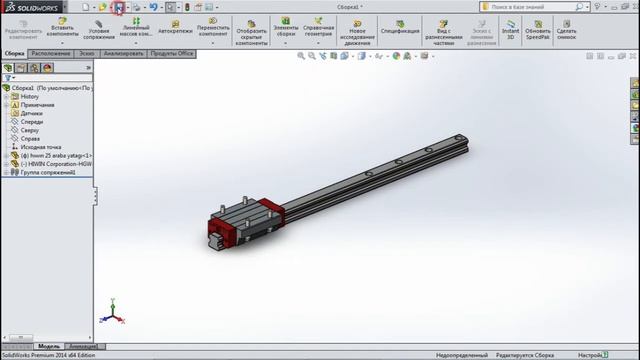Click Элементы сборки tool
Image resolution: width=640 pixels, height=360 pixels.
(285, 28)
